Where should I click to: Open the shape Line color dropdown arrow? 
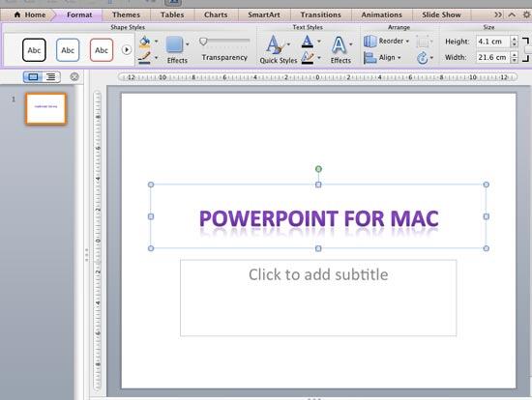pyautogui.click(x=157, y=58)
